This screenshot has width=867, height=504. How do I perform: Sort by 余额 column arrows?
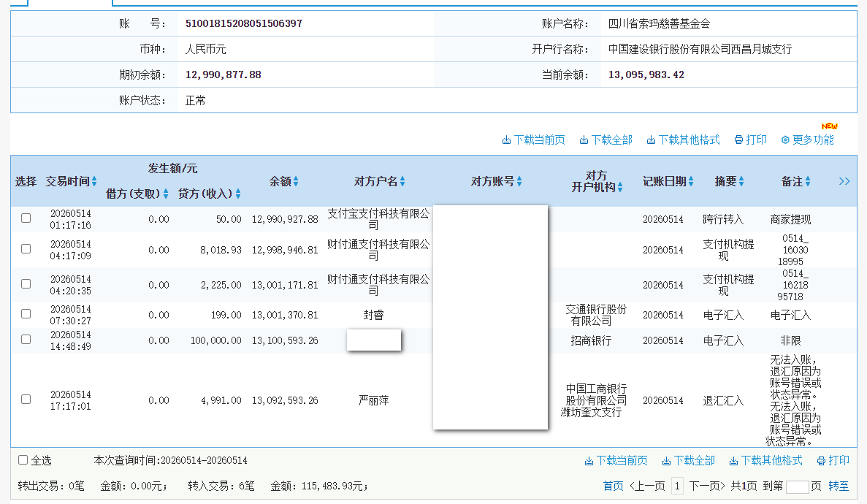tap(296, 181)
